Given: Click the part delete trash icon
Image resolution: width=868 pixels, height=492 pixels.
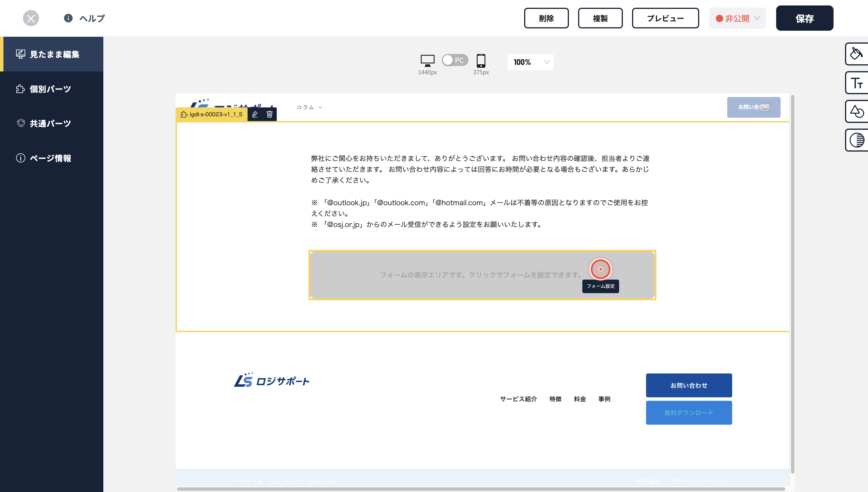Looking at the screenshot, I should pos(270,115).
